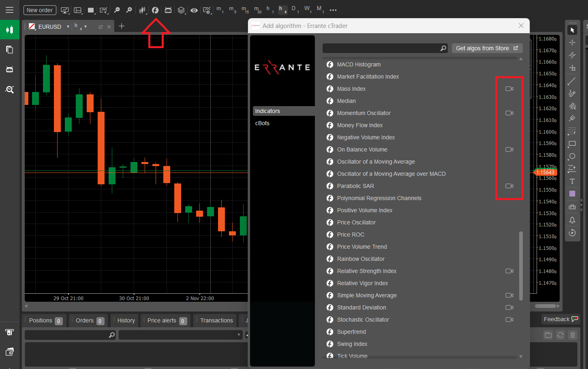Click the scroll-down arrow of algorithm list
The image size is (588, 369).
(x=521, y=356)
